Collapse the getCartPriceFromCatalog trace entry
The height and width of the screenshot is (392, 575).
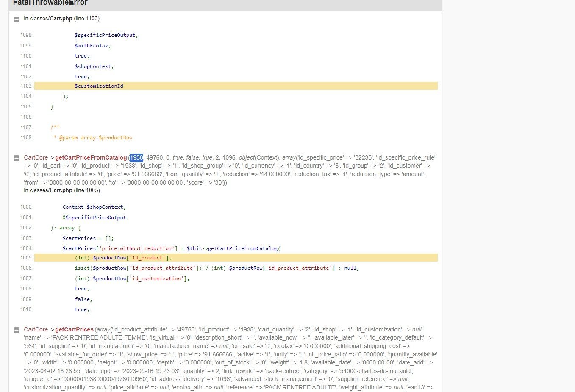tap(17, 158)
